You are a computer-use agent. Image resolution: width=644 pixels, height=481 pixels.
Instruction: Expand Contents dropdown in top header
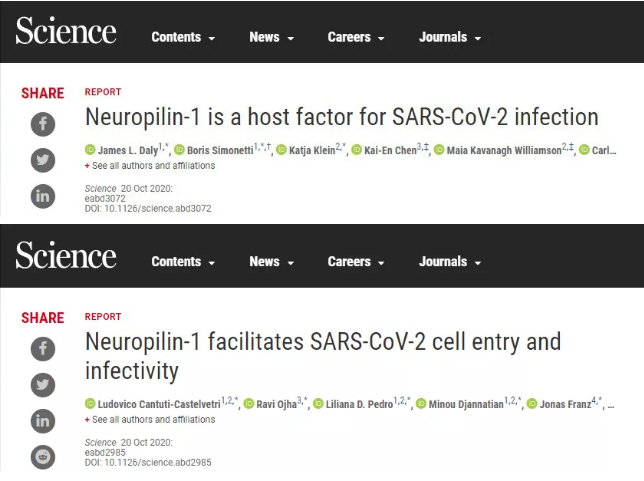click(x=183, y=37)
